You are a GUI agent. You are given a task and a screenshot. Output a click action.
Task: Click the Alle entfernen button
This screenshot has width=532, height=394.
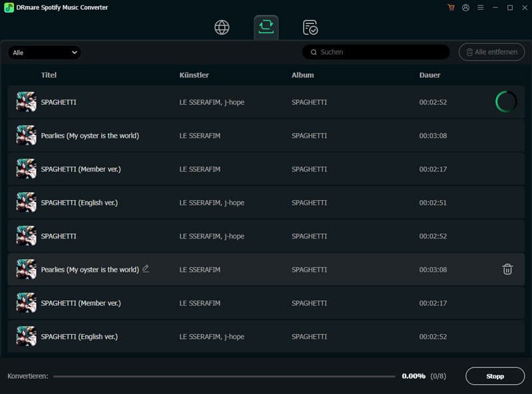pyautogui.click(x=491, y=52)
